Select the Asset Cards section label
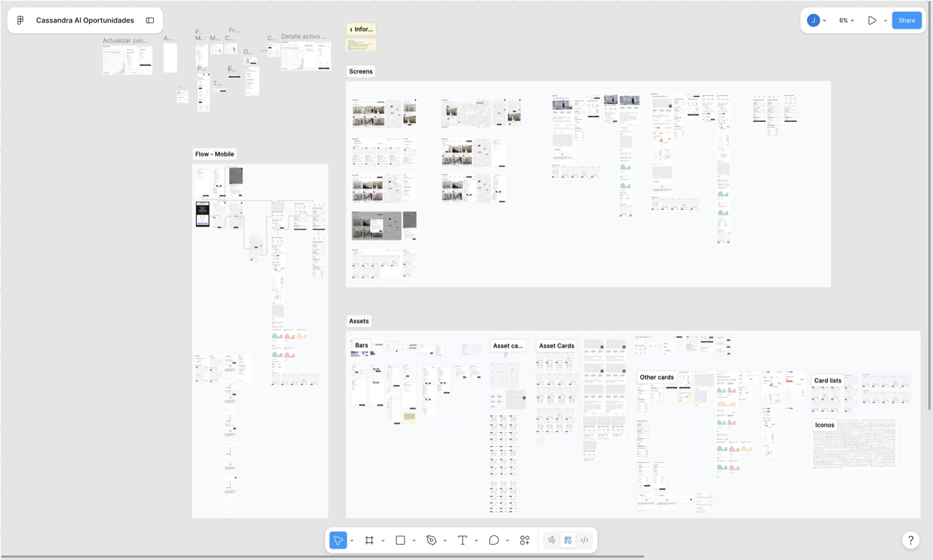The width and height of the screenshot is (933, 560). 556,346
